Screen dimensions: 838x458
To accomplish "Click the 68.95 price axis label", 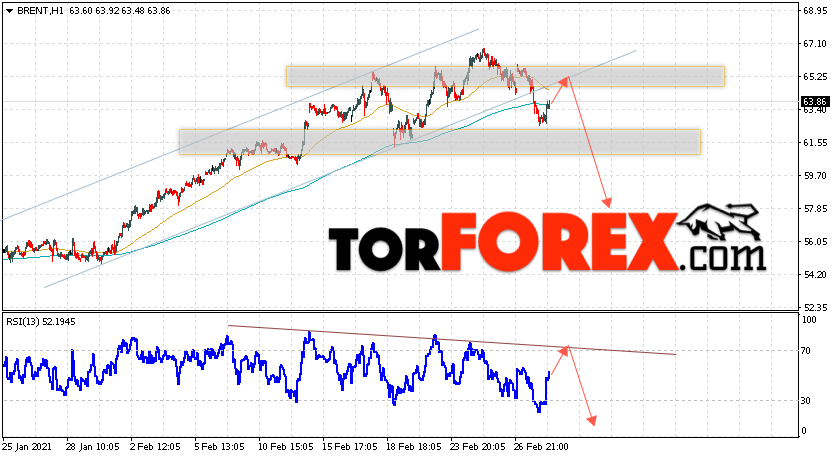I will (x=815, y=11).
